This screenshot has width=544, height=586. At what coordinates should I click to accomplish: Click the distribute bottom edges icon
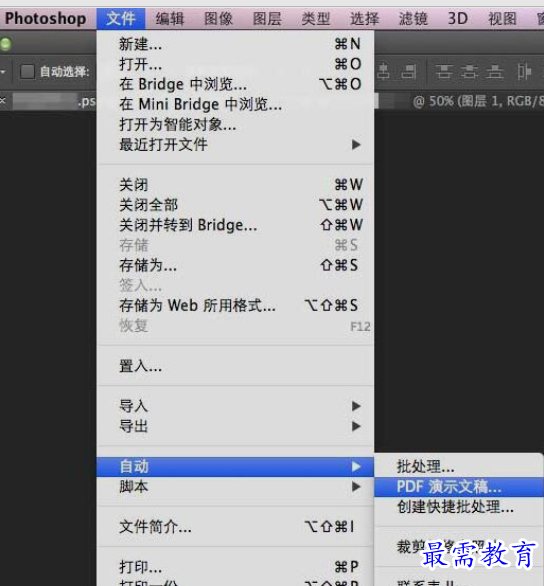tap(495, 71)
